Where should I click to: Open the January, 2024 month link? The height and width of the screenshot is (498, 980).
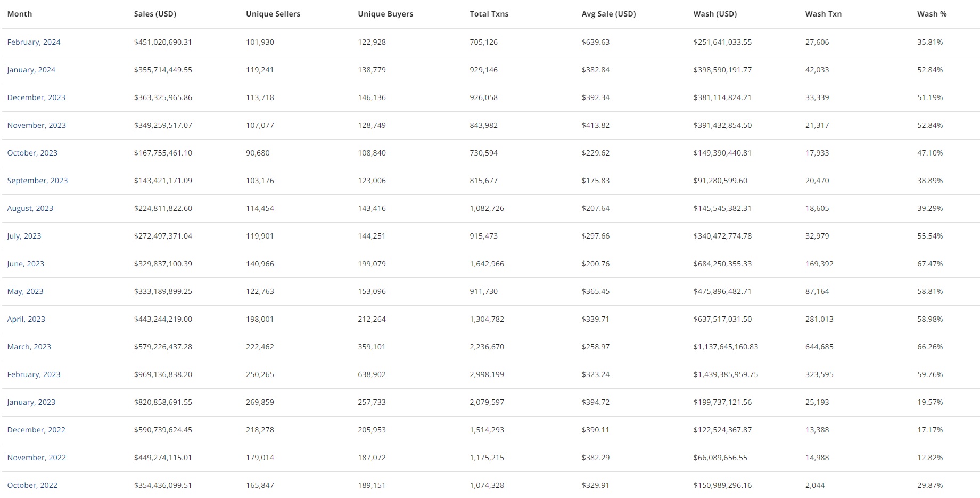pyautogui.click(x=31, y=70)
